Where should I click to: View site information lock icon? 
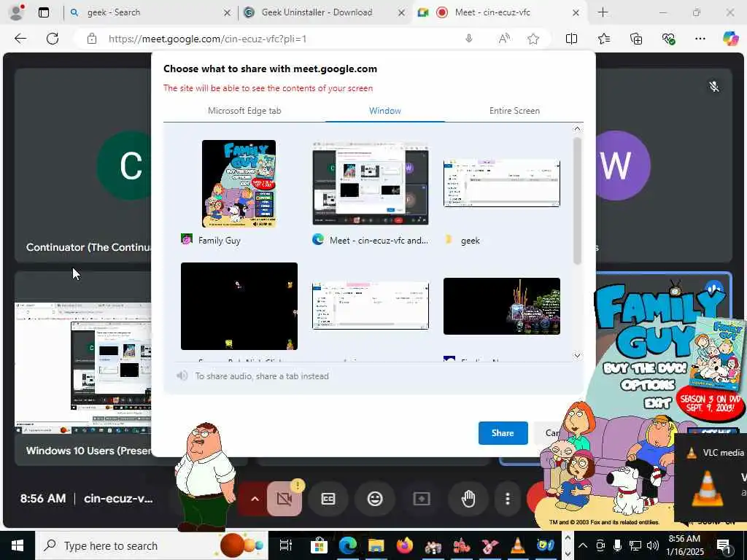point(92,39)
